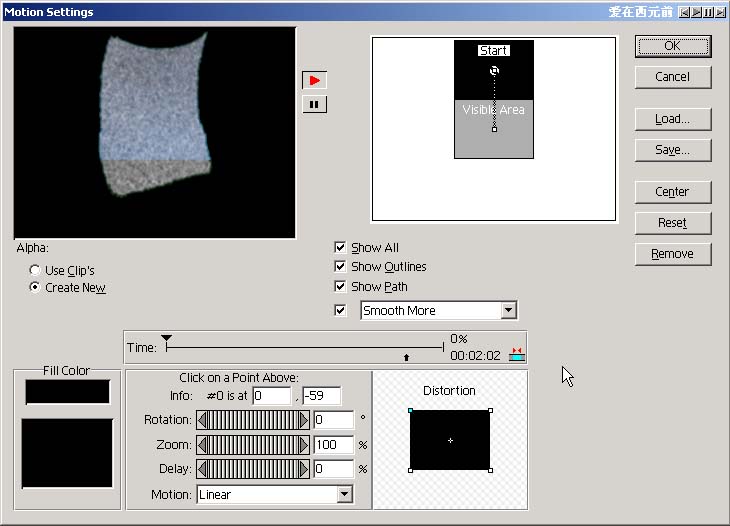Screen dimensions: 730x526
Task: Click the Zoom value field showing 100
Action: coord(333,445)
